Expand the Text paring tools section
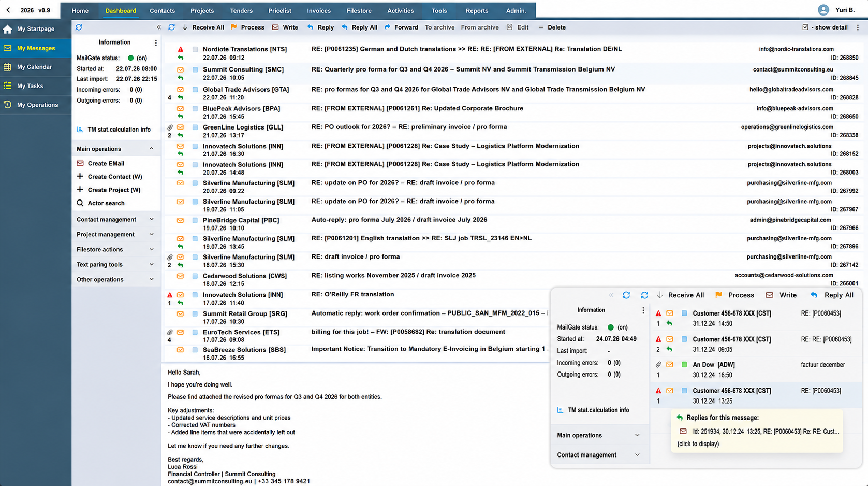868x486 pixels. 152,265
